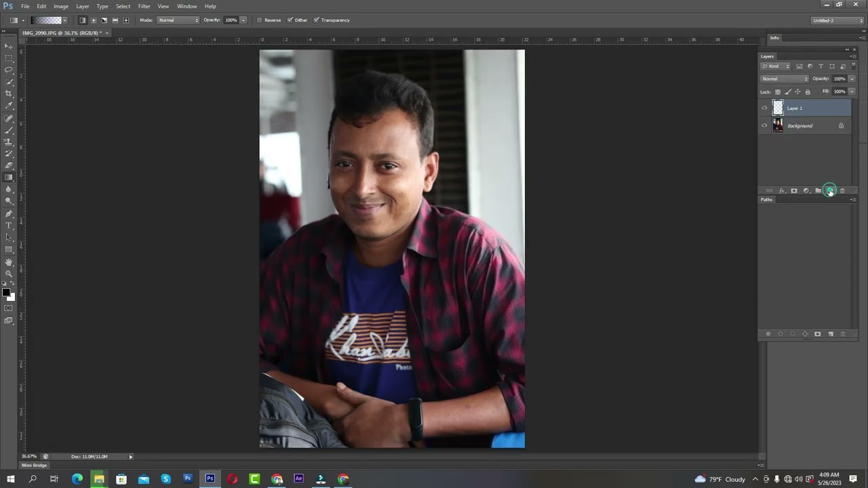This screenshot has width=868, height=488.
Task: Toggle lock transparent pixels
Action: pos(778,91)
